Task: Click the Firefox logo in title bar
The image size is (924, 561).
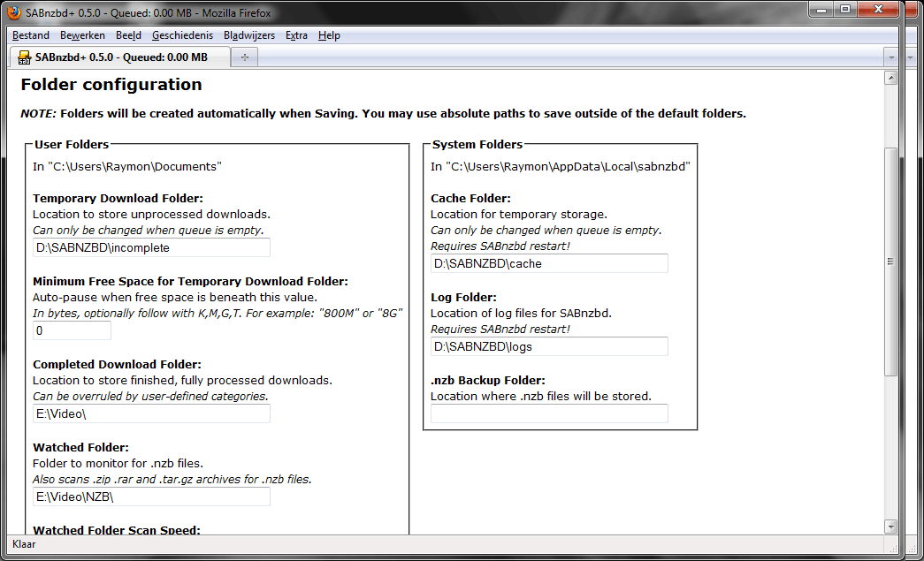Action: pos(14,12)
